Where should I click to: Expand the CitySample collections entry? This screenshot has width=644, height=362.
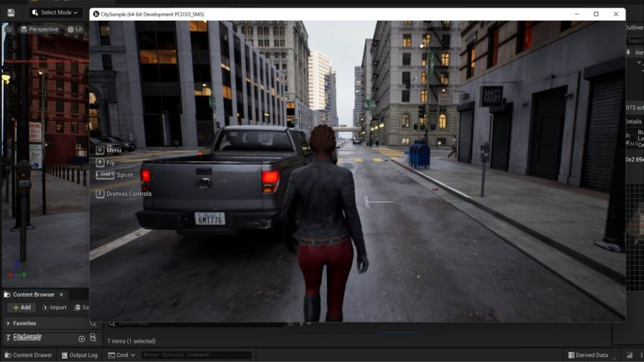9,336
